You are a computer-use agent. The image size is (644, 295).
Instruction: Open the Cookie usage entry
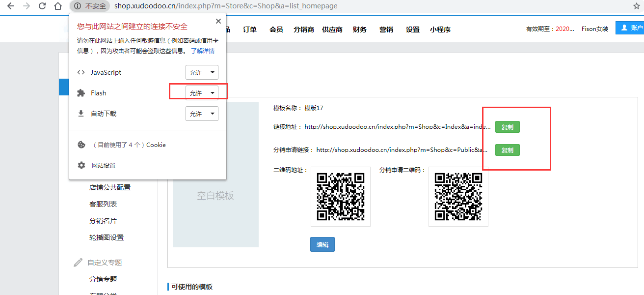click(x=129, y=145)
